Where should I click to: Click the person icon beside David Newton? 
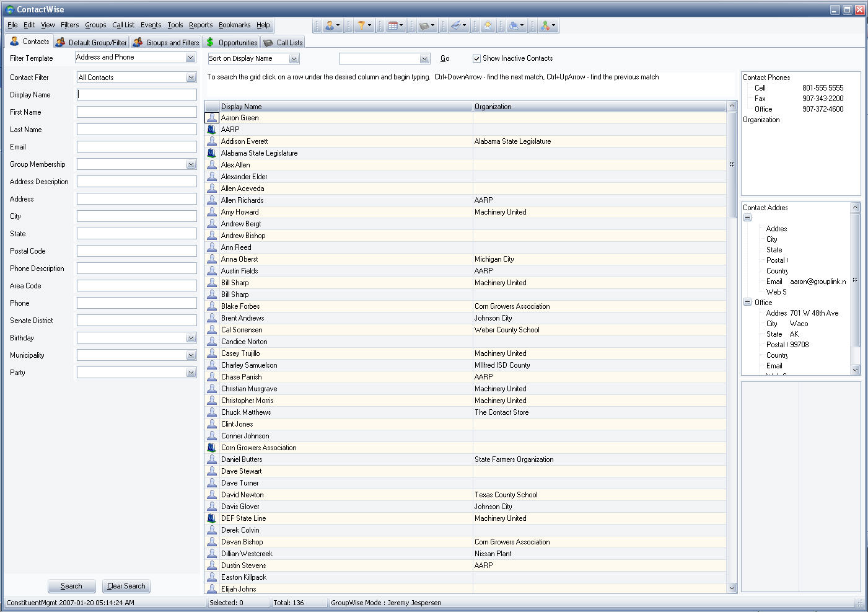[x=212, y=495]
